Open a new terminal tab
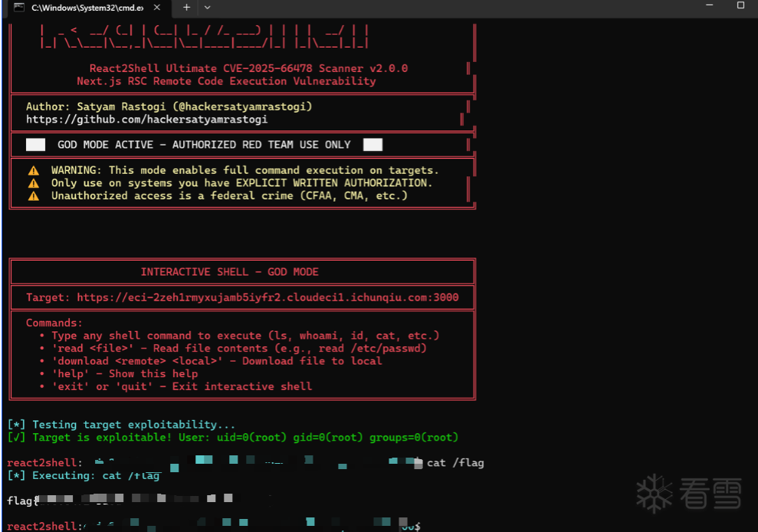Image resolution: width=758 pixels, height=532 pixels. (x=186, y=7)
